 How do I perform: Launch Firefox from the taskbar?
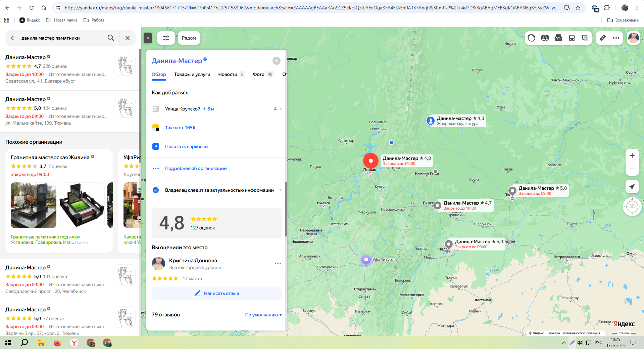click(58, 343)
